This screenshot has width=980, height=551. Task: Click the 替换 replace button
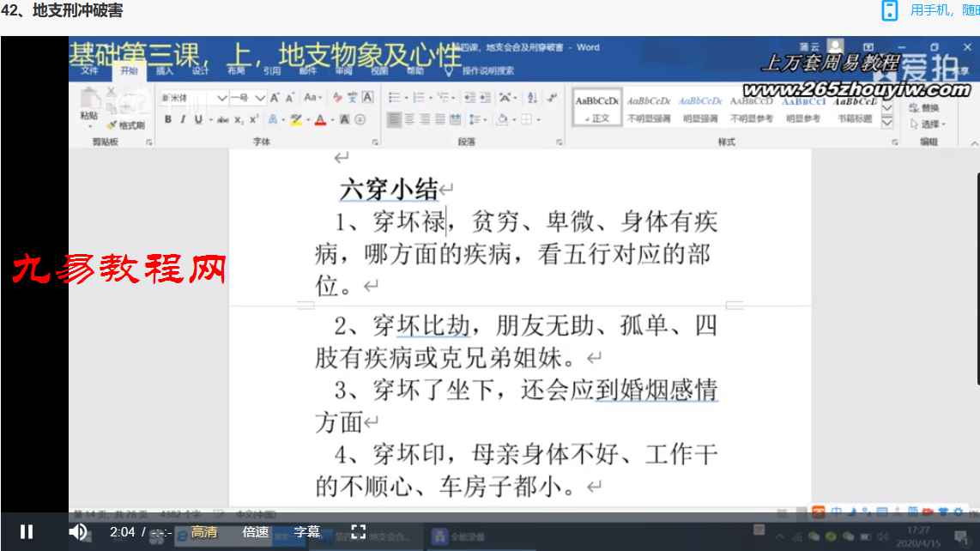point(924,108)
